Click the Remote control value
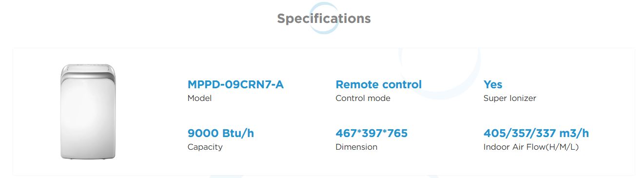The height and width of the screenshot is (178, 644). pos(379,84)
